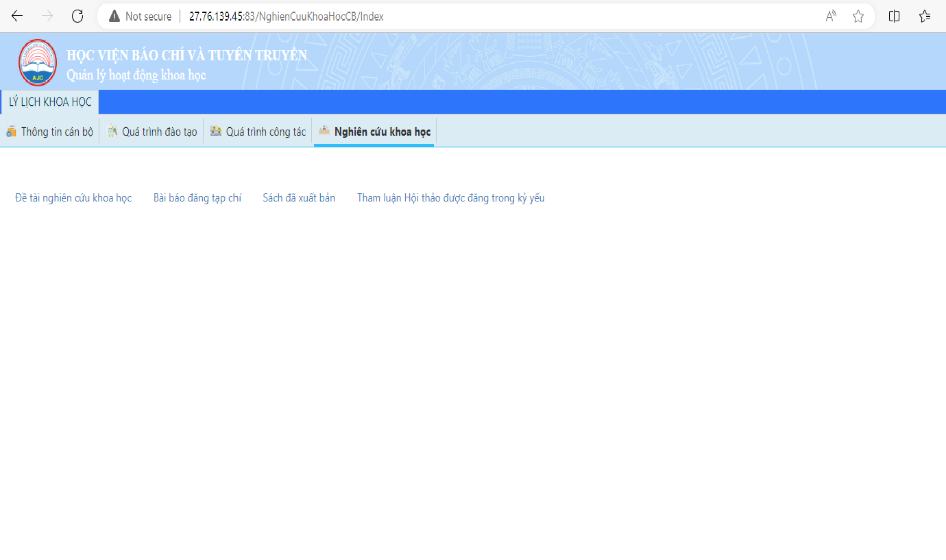Switch to Thông tin cán bộ tab
946x560 pixels.
pos(49,132)
